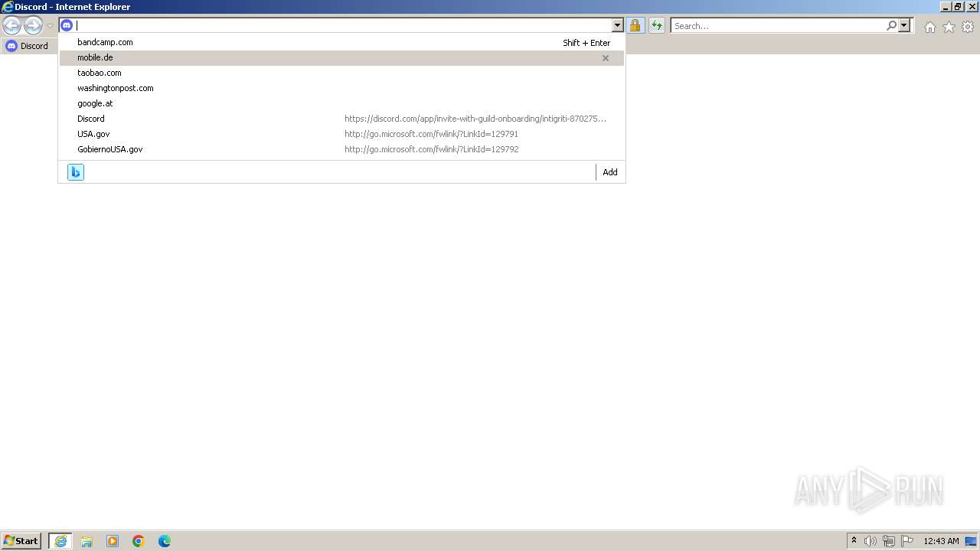
Task: Launch Microsoft Edge from taskbar
Action: pos(165,541)
